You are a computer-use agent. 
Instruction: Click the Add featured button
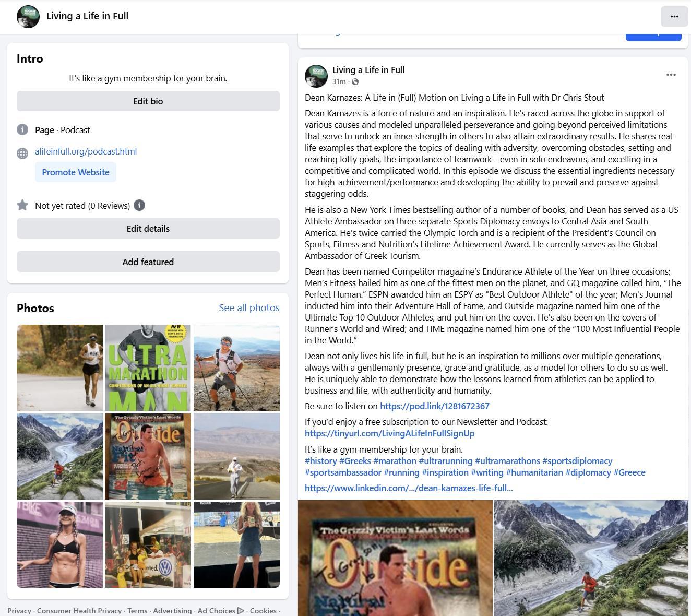tap(148, 262)
